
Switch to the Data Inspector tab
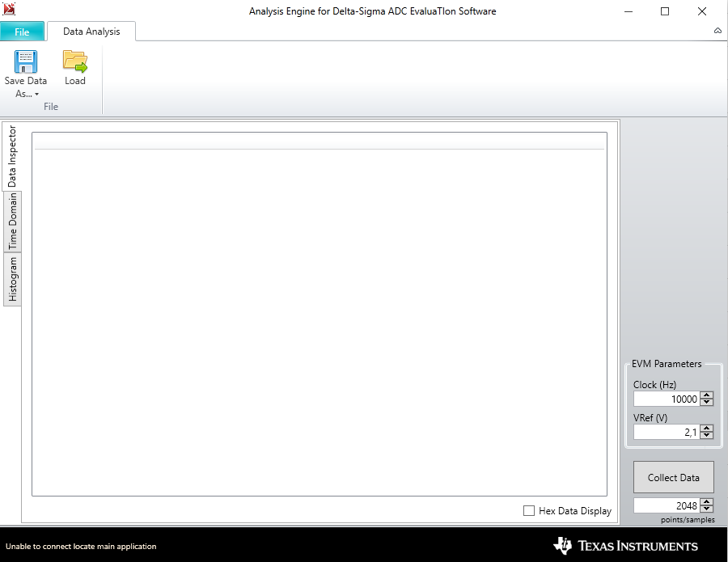[x=12, y=156]
